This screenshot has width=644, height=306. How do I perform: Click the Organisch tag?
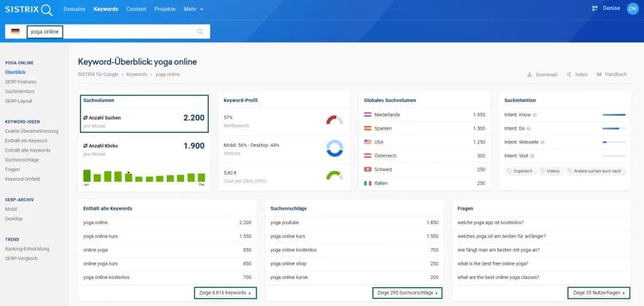pyautogui.click(x=520, y=171)
